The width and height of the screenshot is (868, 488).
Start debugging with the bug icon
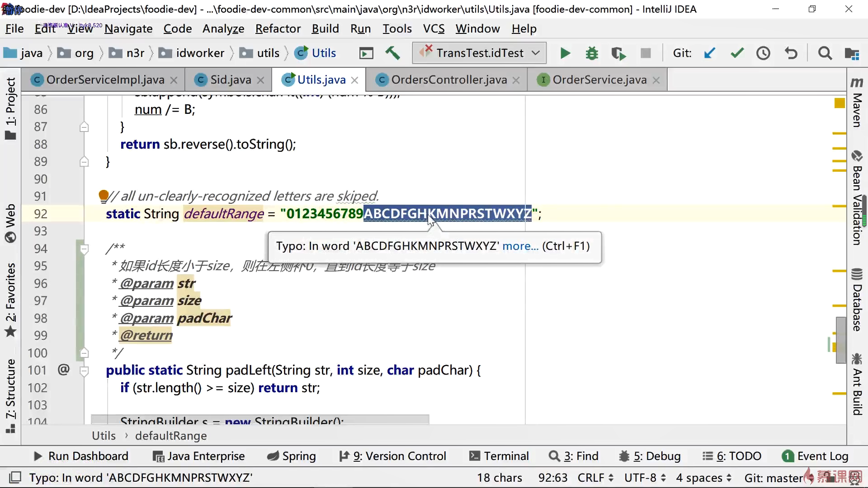tap(591, 53)
